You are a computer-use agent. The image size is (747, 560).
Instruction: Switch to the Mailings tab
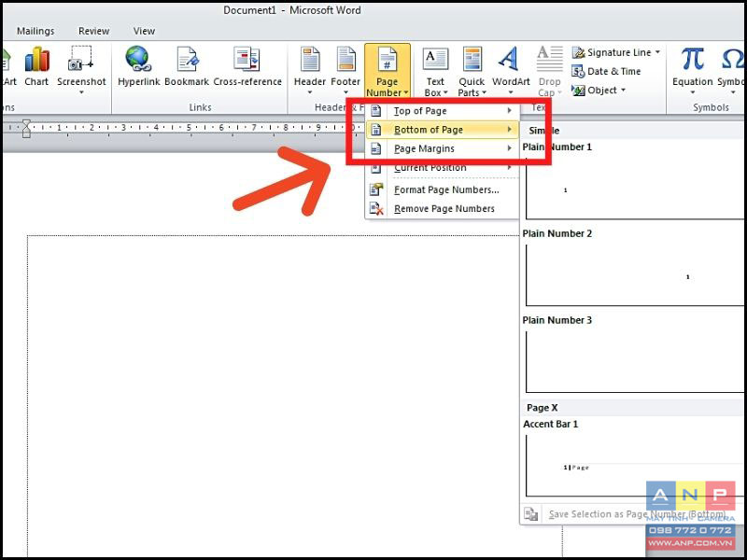pyautogui.click(x=35, y=31)
